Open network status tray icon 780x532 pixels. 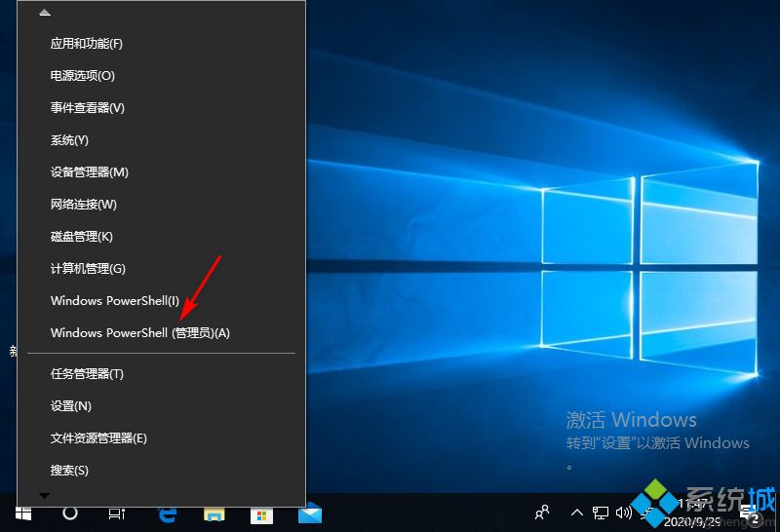601,513
